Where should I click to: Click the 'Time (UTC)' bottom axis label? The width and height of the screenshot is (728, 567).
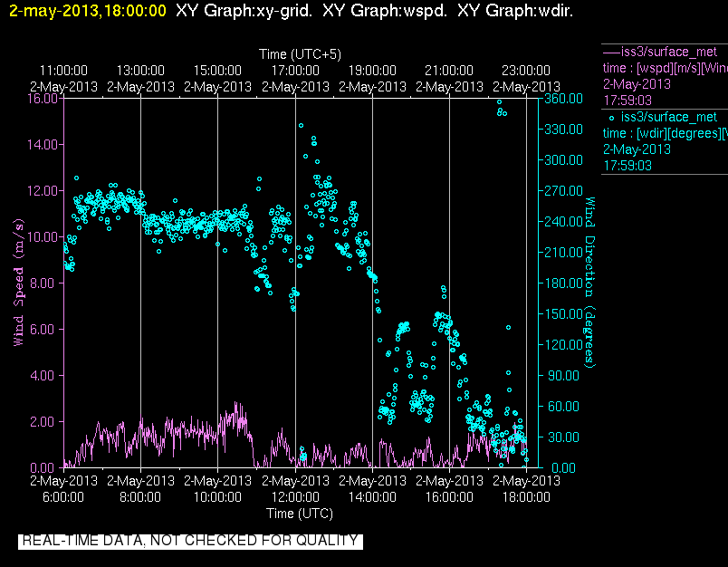click(300, 514)
